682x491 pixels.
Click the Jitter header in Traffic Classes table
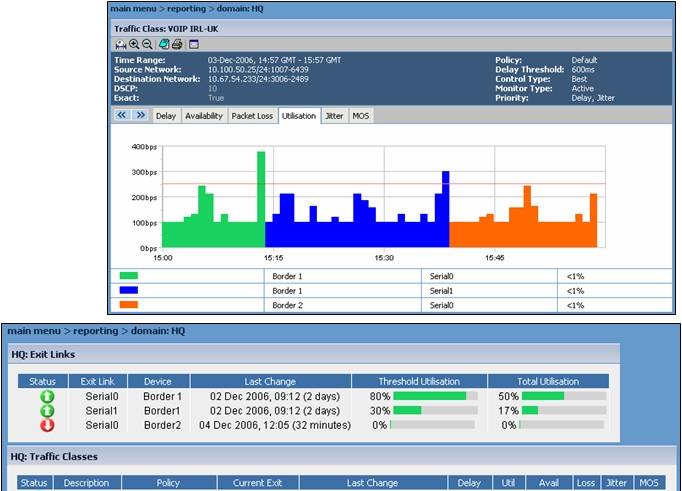(616, 483)
